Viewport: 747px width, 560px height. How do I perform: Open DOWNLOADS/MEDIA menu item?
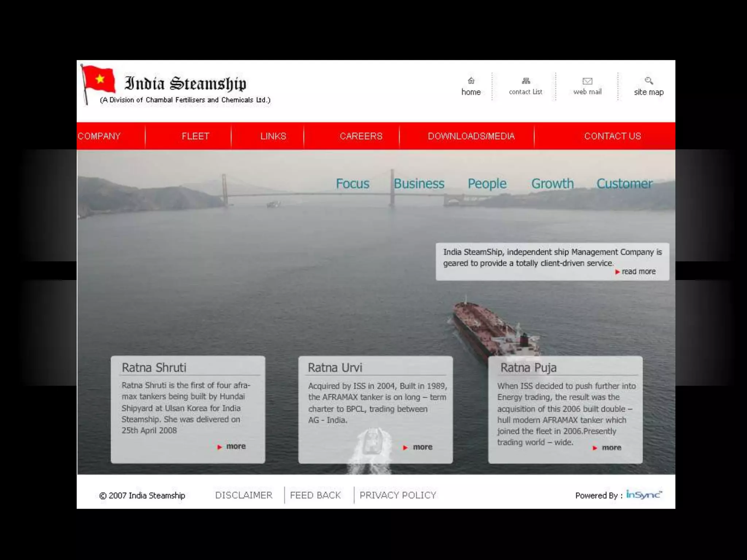point(471,136)
